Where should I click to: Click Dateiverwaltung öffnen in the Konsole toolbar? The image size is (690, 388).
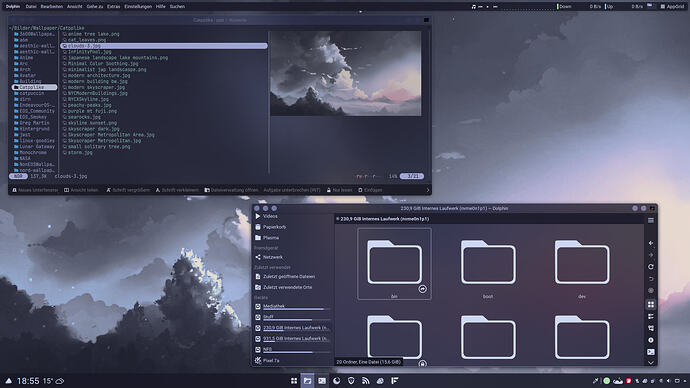click(231, 190)
